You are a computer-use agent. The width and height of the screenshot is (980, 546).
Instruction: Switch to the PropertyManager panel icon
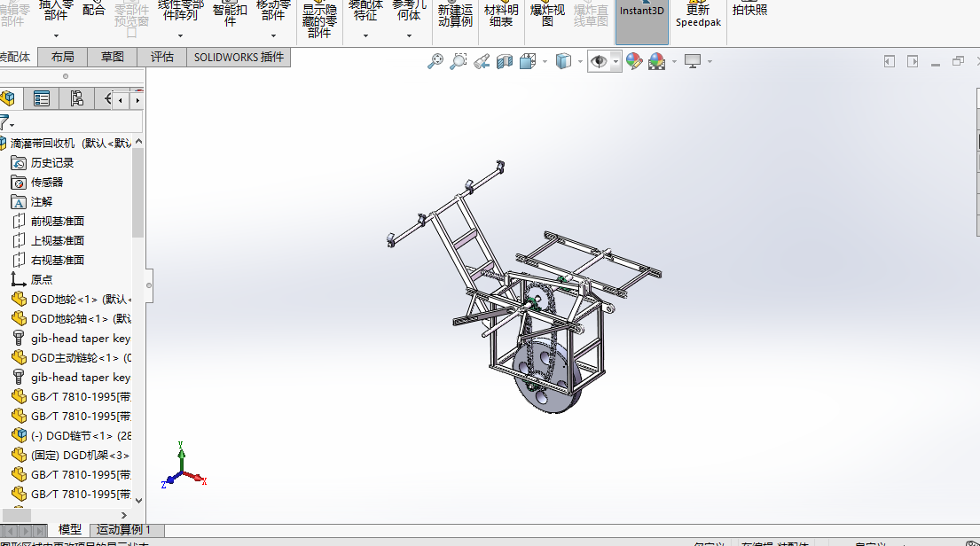tap(41, 98)
